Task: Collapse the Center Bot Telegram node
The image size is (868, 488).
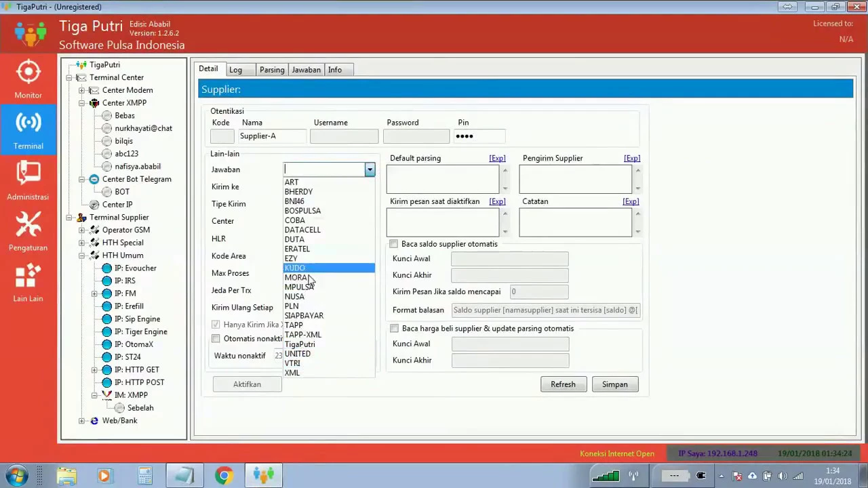Action: [x=81, y=180]
